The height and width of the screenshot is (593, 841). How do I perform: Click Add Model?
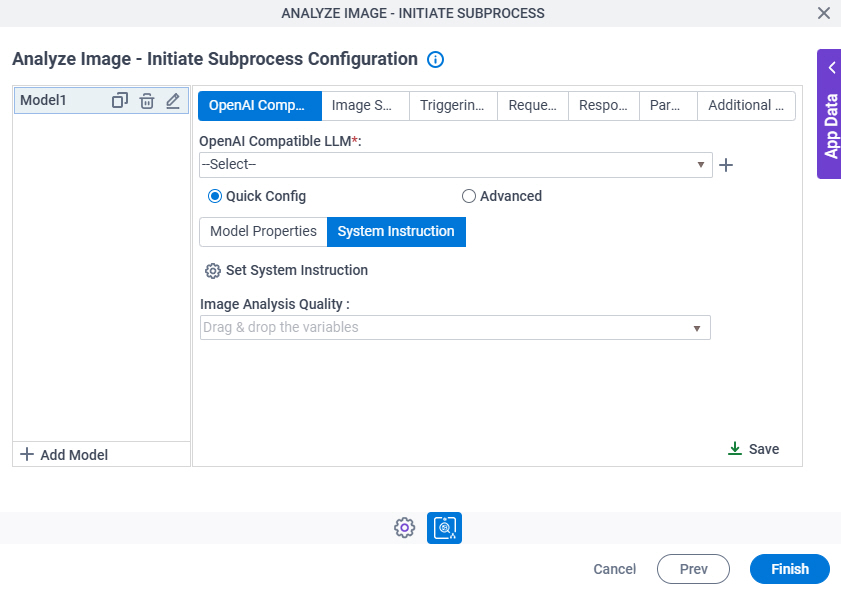(64, 455)
